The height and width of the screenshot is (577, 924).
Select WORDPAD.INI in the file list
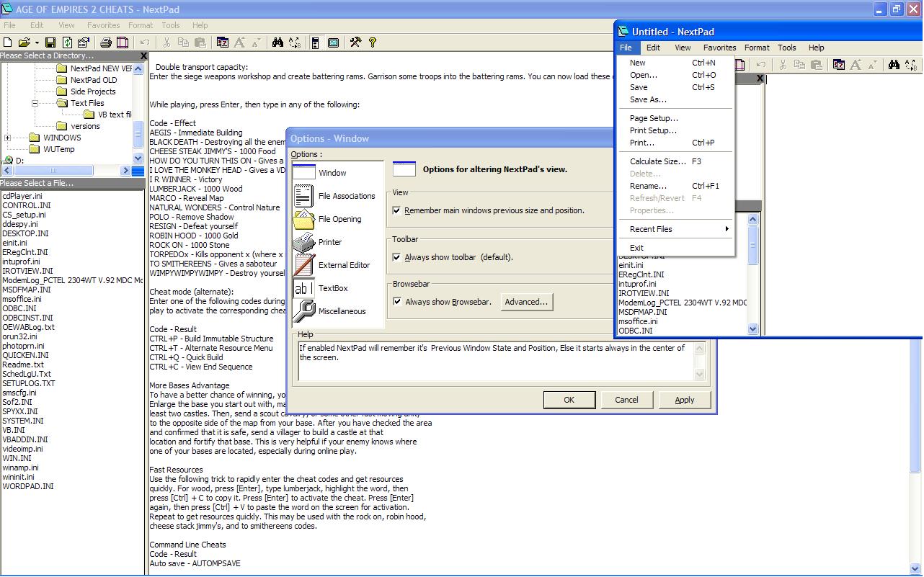(x=27, y=486)
